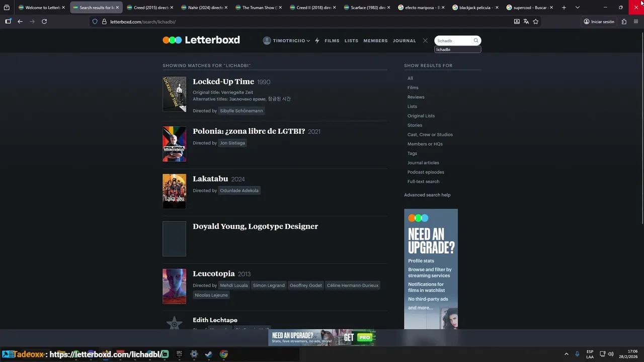Open Doyald Young, Logotype Designer title
644x362 pixels.
click(x=256, y=226)
